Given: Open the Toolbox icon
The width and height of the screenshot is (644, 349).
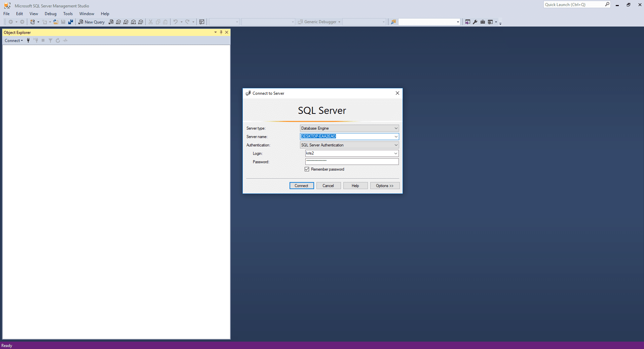Looking at the screenshot, I should tap(483, 22).
